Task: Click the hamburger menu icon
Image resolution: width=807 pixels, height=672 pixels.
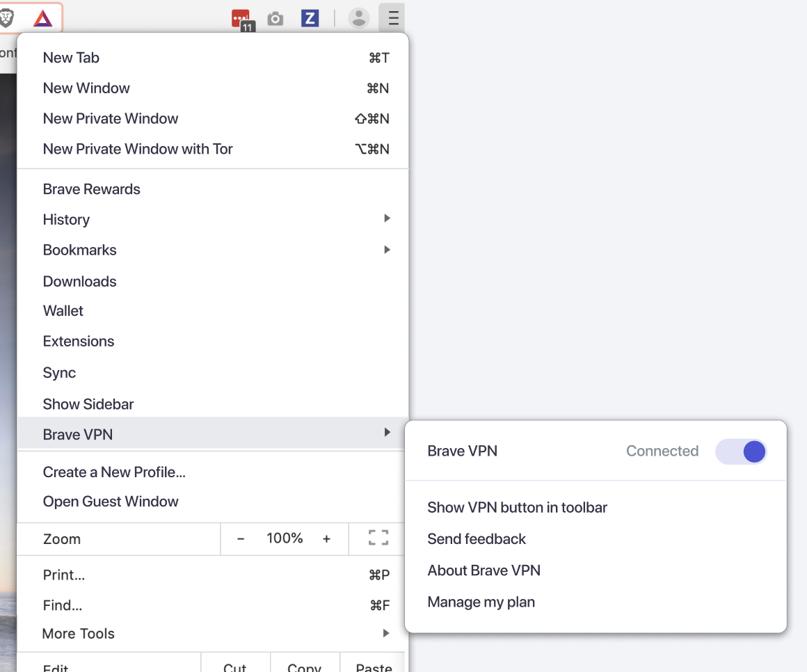Action: pos(392,18)
